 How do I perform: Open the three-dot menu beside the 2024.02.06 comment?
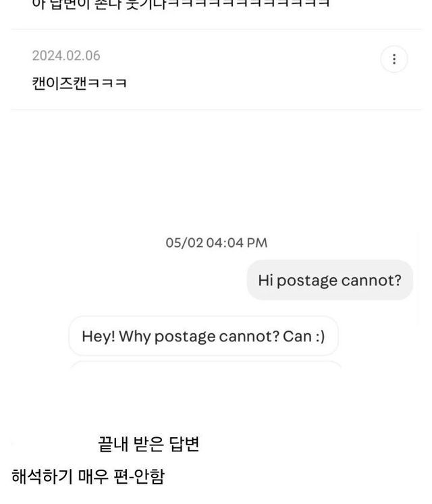(394, 59)
